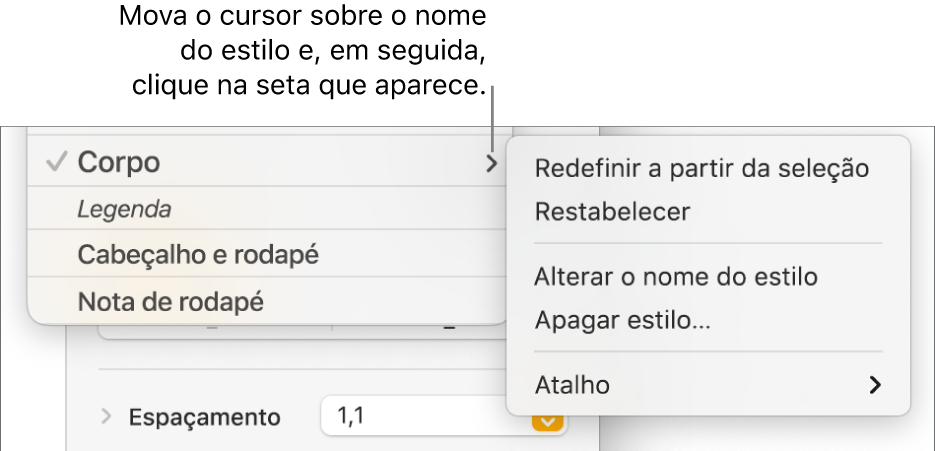Expand the Espaçamento disclosure triangle

tap(107, 416)
